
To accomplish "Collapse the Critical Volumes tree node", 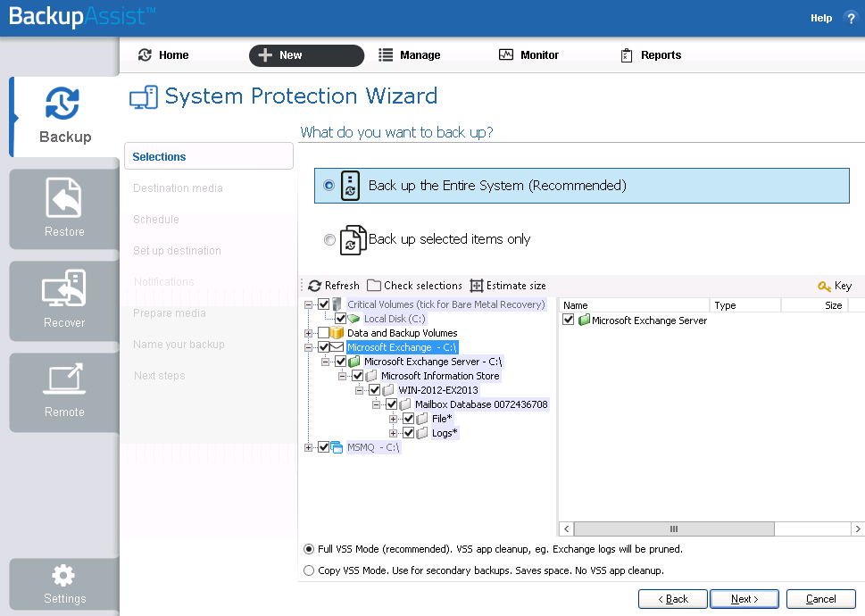I will pyautogui.click(x=308, y=304).
